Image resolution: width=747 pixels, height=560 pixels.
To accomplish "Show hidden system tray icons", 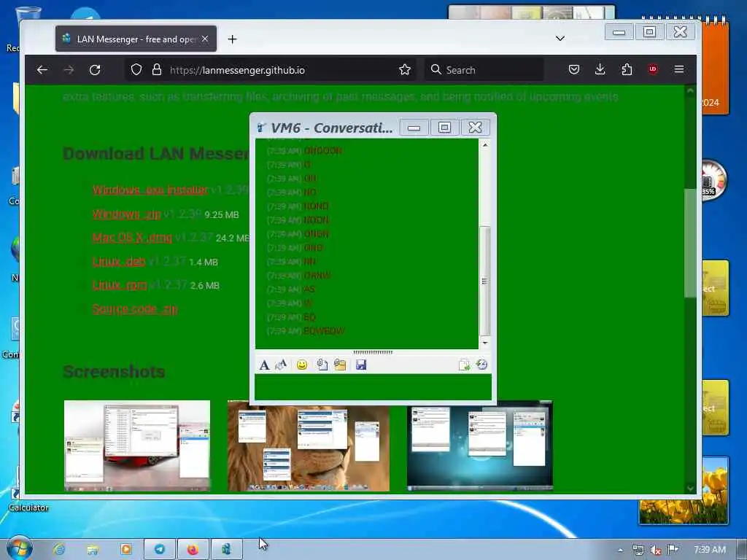I will tap(620, 550).
